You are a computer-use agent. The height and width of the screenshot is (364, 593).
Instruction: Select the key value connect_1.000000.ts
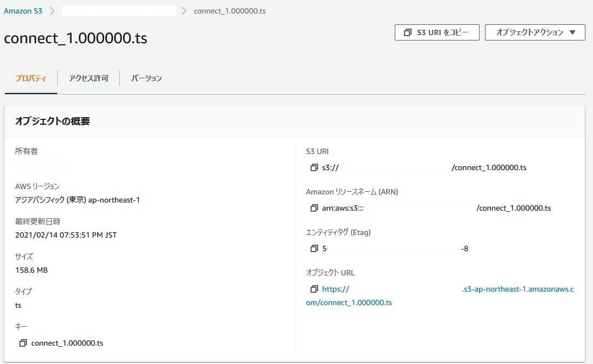coord(68,343)
